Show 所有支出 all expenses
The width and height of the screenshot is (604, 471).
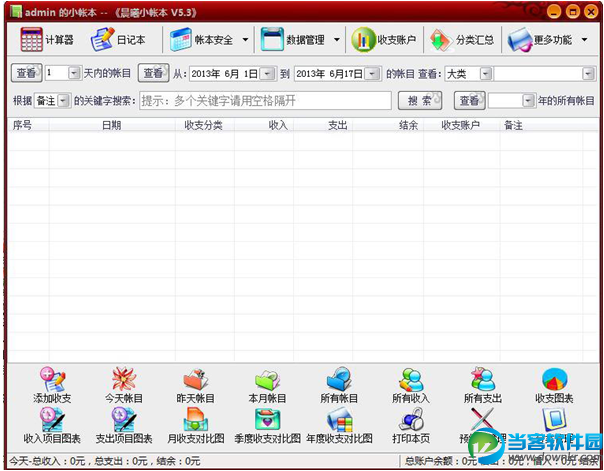point(483,384)
